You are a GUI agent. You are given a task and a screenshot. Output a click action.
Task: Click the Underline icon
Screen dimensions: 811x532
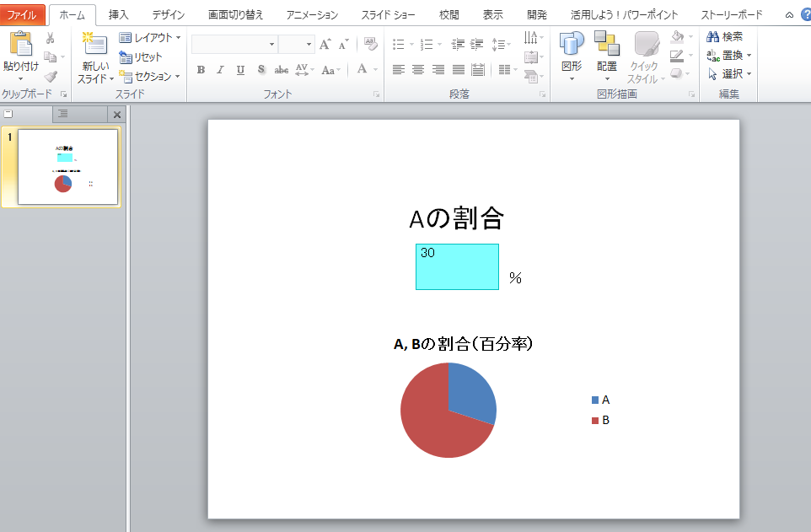pyautogui.click(x=240, y=71)
